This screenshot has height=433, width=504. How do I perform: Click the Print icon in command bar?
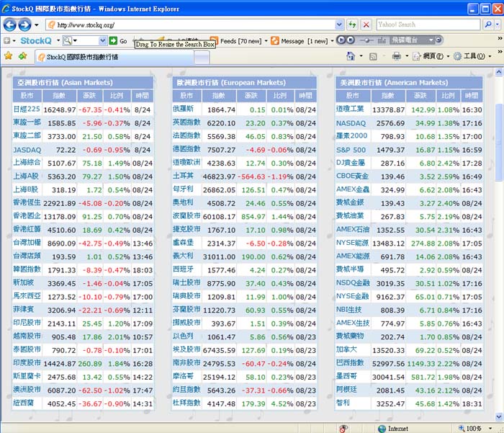[397, 56]
